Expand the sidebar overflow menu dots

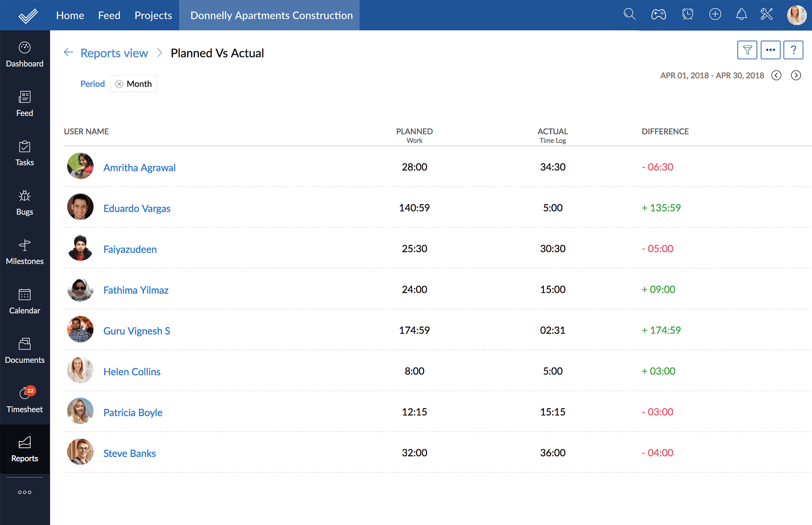[25, 492]
